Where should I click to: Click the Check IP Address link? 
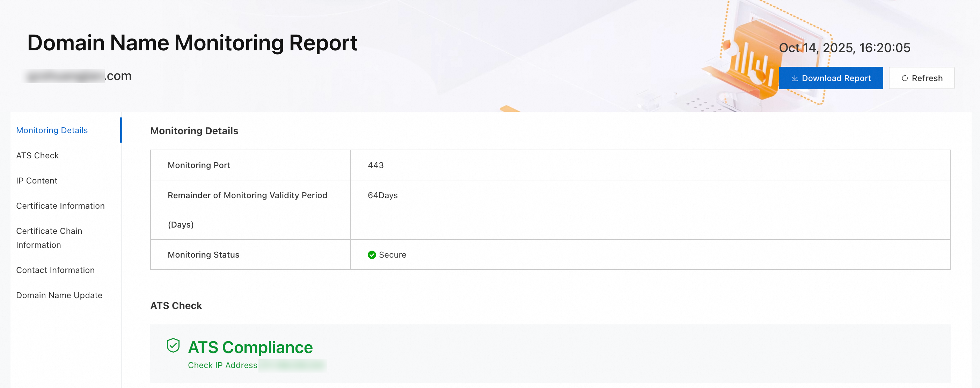click(x=222, y=365)
